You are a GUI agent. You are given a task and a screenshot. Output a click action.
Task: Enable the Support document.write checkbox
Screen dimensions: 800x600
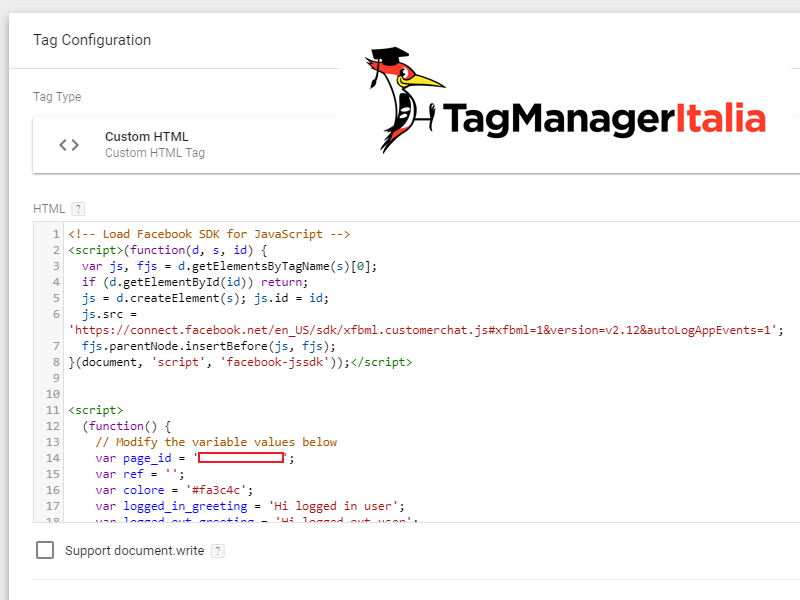point(45,550)
